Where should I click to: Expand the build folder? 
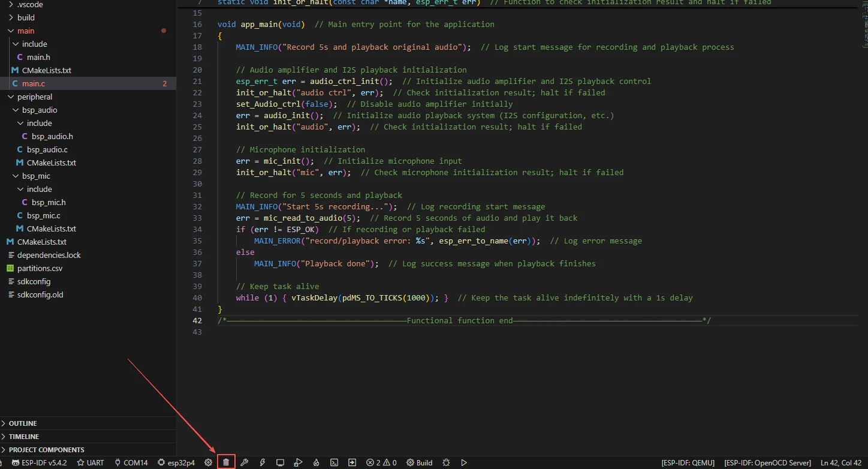point(26,17)
